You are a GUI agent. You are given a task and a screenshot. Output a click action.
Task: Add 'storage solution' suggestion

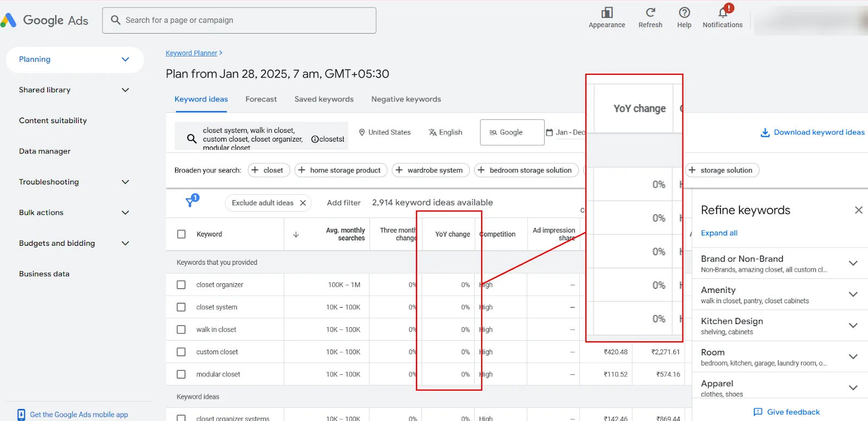pyautogui.click(x=722, y=170)
